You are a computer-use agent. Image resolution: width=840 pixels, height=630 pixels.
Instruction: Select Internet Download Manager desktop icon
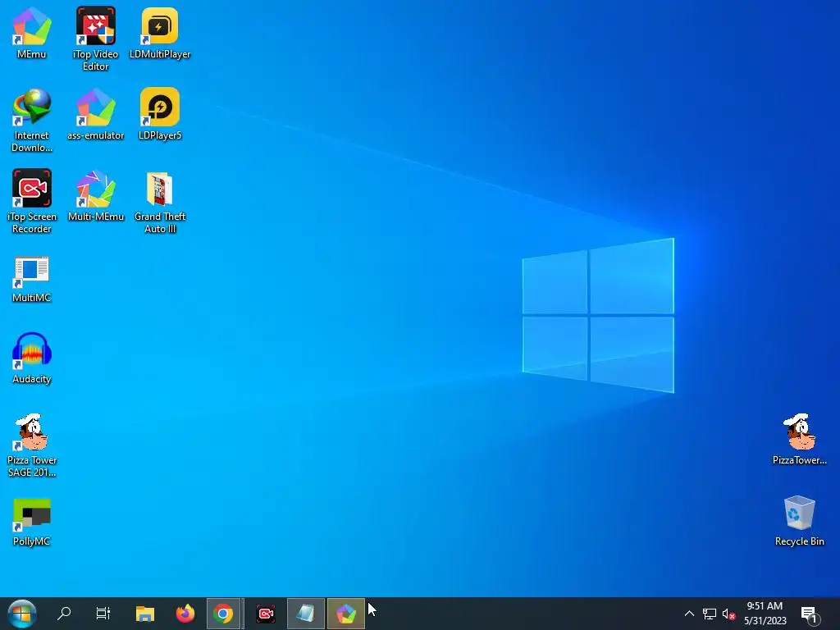[32, 121]
